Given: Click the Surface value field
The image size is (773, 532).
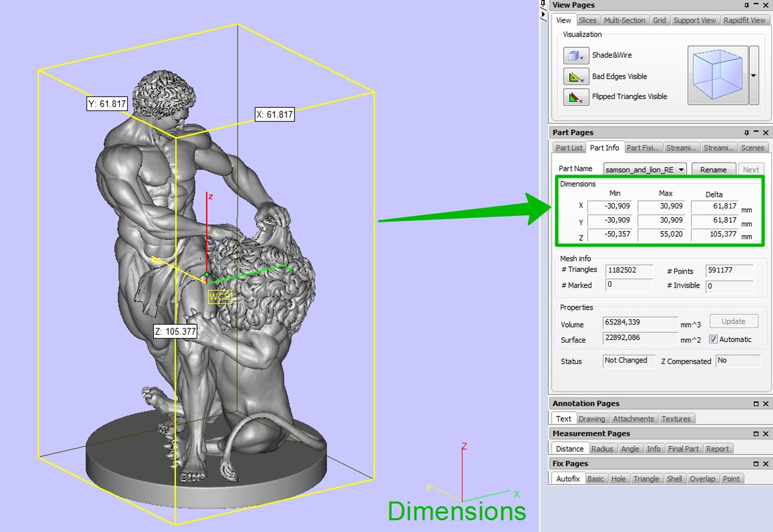Looking at the screenshot, I should [x=640, y=338].
